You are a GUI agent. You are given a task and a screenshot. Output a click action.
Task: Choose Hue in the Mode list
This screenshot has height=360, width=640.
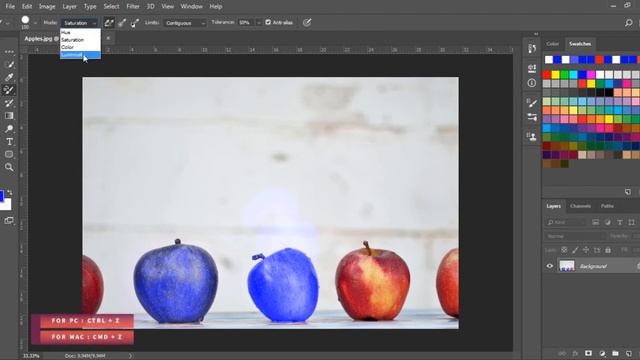[80, 32]
